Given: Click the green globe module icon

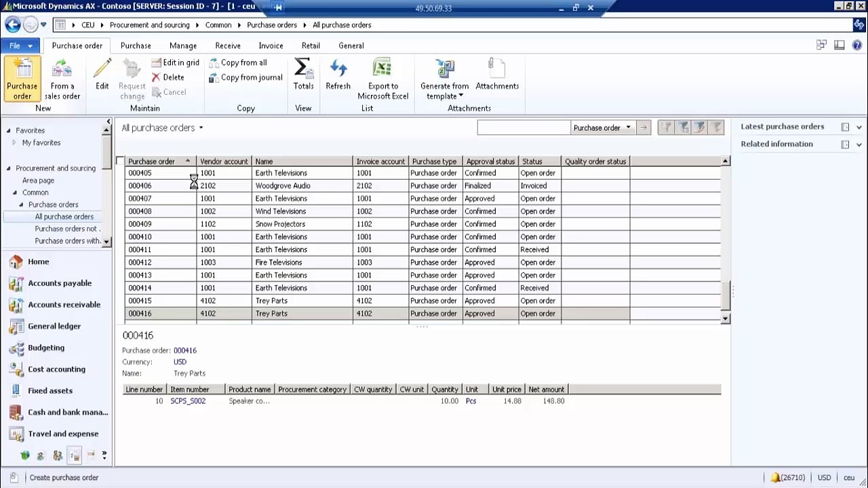Looking at the screenshot, I should point(25,455).
